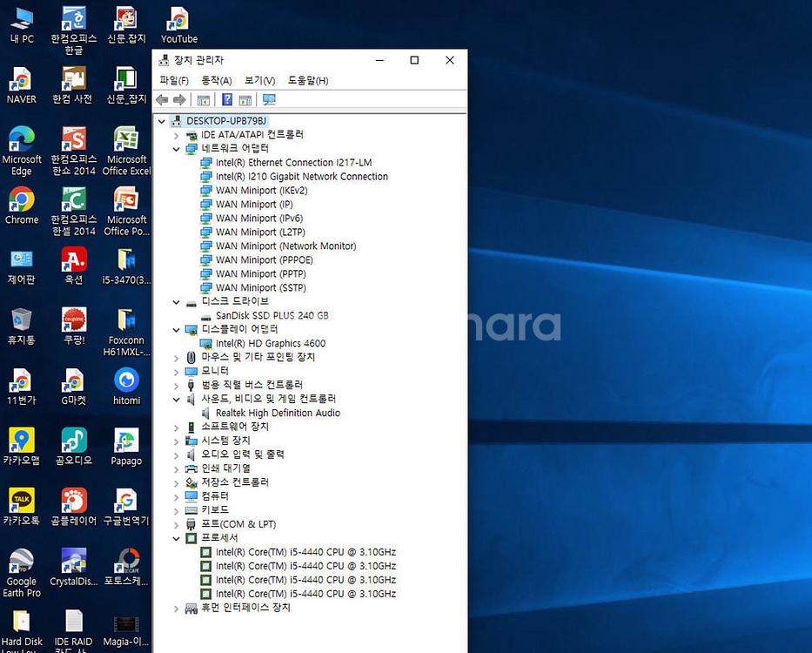Select the 곰오디오 desktop icon
Image resolution: width=812 pixels, height=653 pixels.
click(73, 447)
